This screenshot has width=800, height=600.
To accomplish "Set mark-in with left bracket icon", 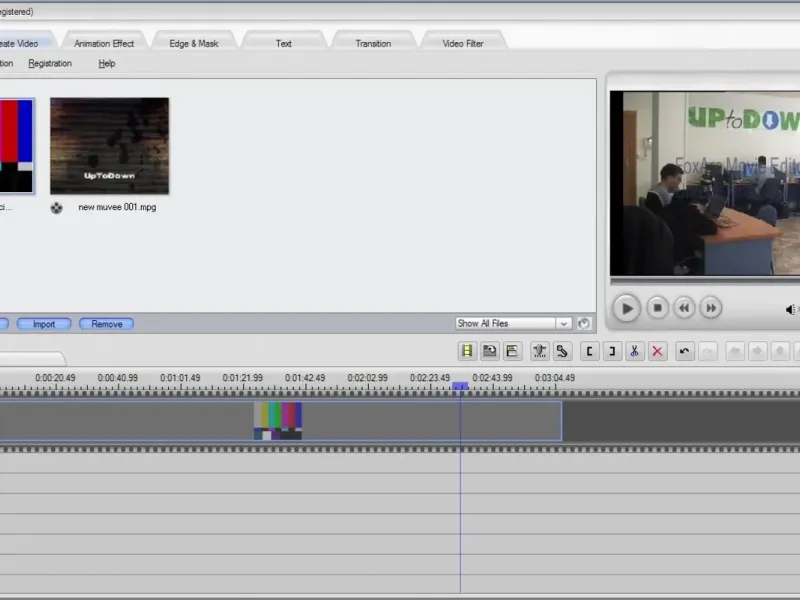I will [589, 351].
